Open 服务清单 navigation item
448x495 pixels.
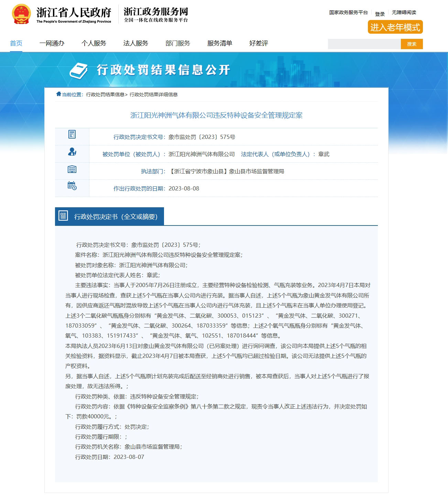click(x=220, y=43)
